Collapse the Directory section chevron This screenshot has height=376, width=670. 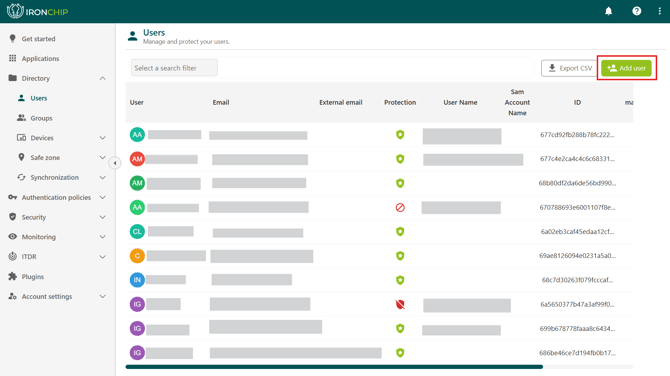point(103,78)
